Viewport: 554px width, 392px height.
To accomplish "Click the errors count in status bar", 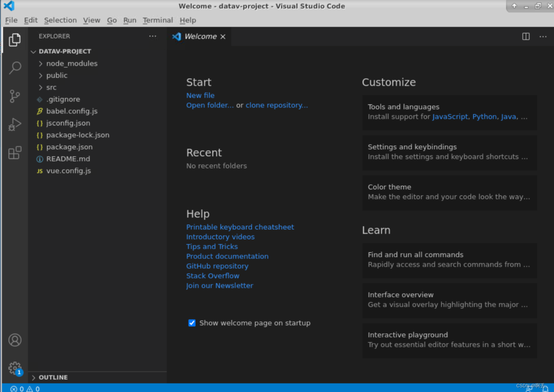I will pos(17,389).
